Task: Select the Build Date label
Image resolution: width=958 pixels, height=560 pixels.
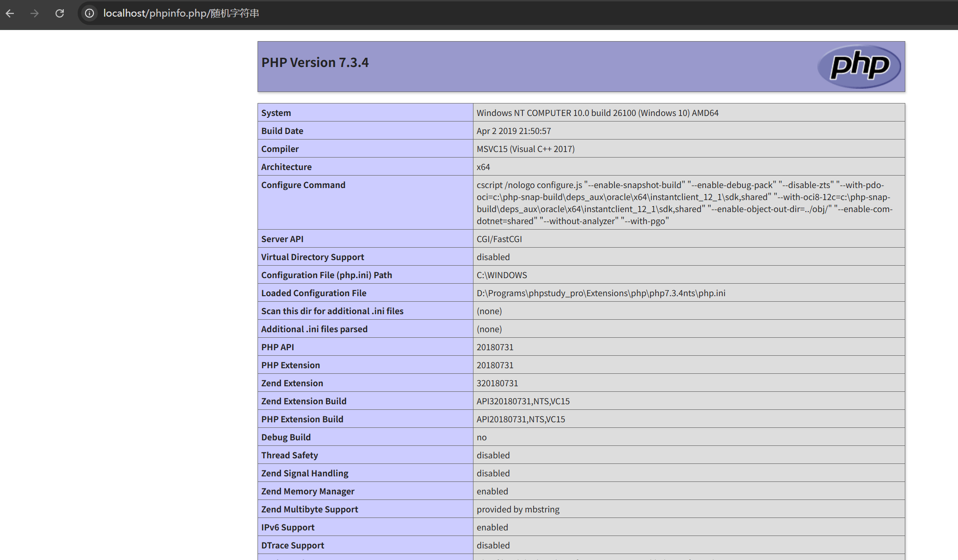Action: [x=282, y=131]
